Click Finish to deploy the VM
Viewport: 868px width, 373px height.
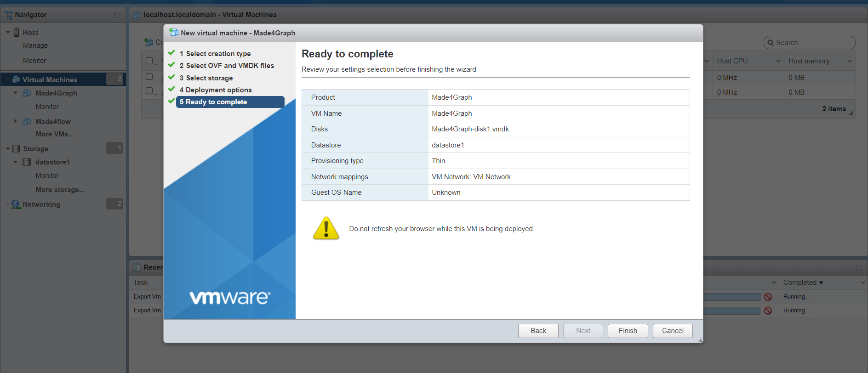[x=628, y=331]
